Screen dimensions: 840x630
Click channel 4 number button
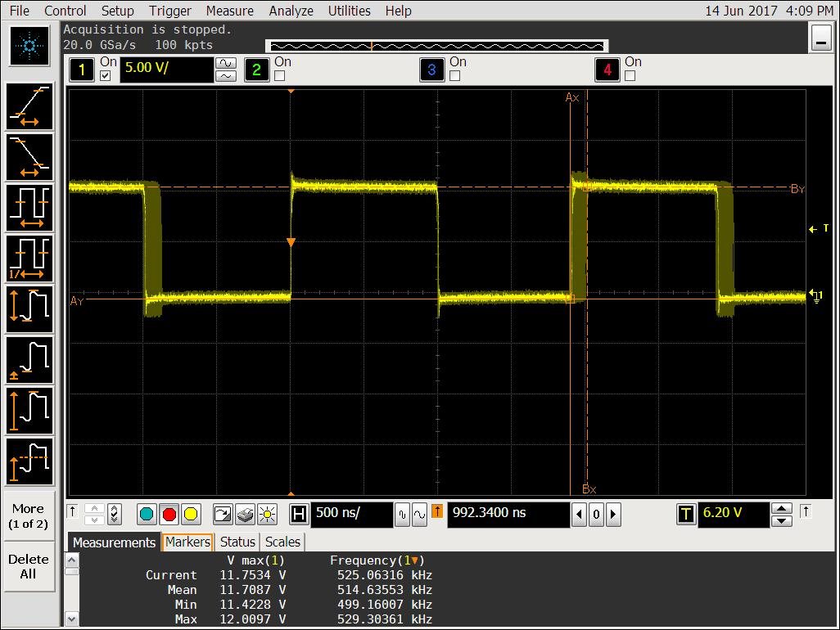607,70
